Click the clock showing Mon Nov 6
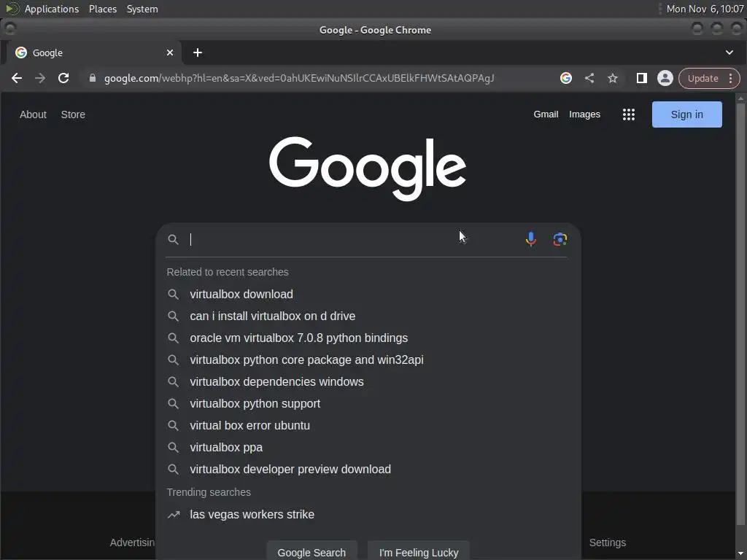Screen dimensions: 747x560 click(x=705, y=9)
